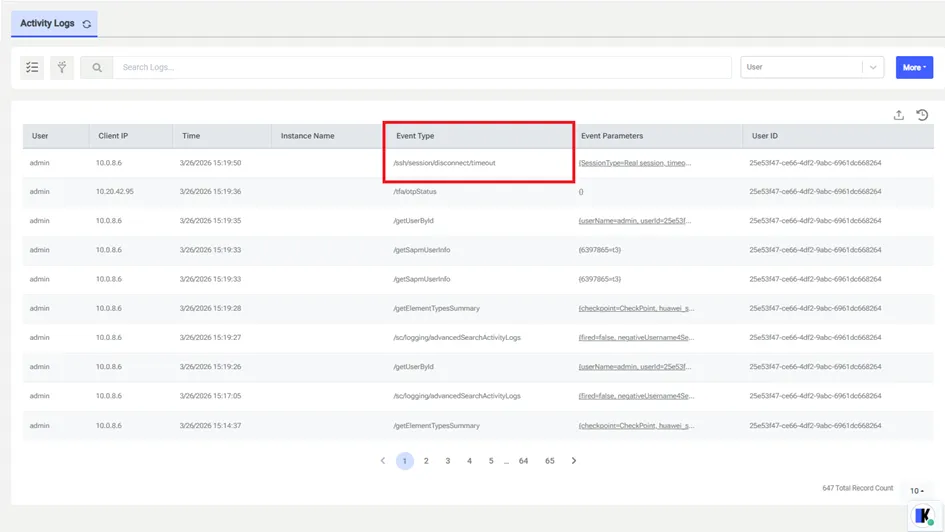This screenshot has height=532, width=945.
Task: Click the User ID in the 15:19:50 row
Action: click(x=815, y=163)
